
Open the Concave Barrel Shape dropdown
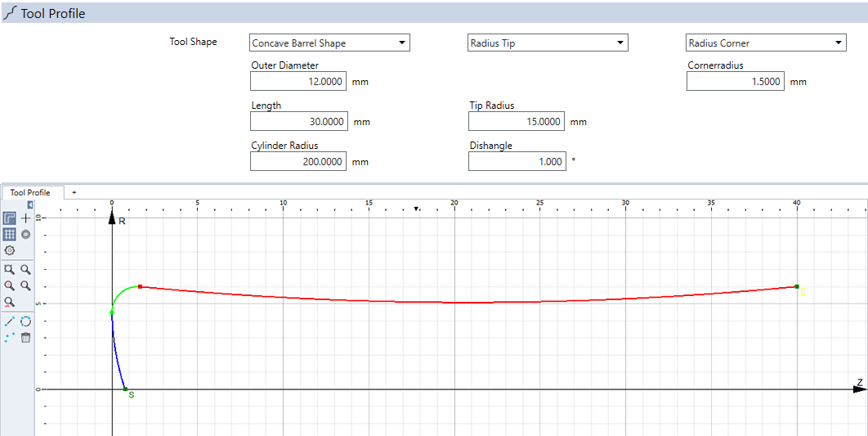pyautogui.click(x=329, y=43)
